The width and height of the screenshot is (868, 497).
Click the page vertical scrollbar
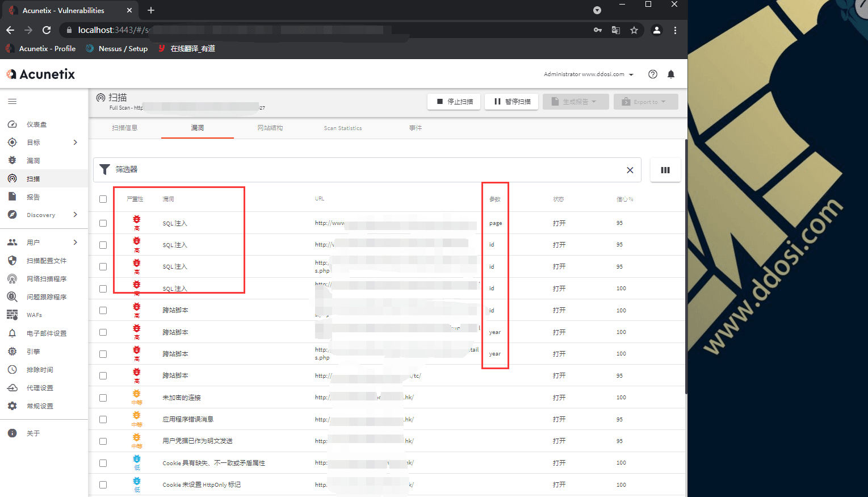click(686, 267)
